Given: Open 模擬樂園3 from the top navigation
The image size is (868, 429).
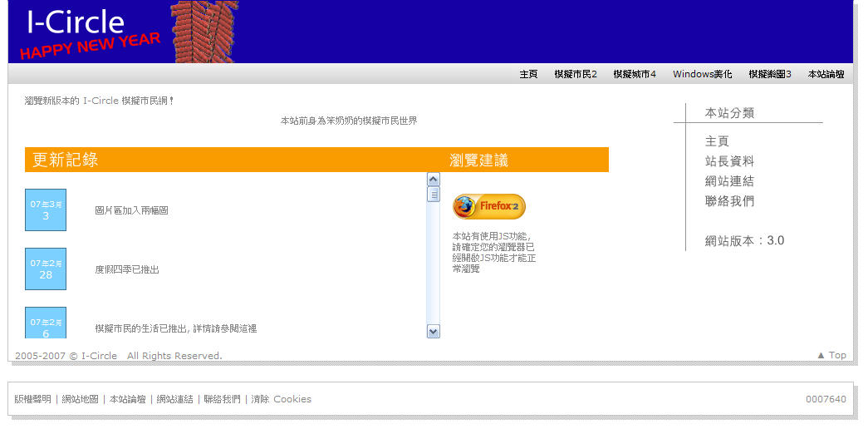Looking at the screenshot, I should click(x=769, y=74).
